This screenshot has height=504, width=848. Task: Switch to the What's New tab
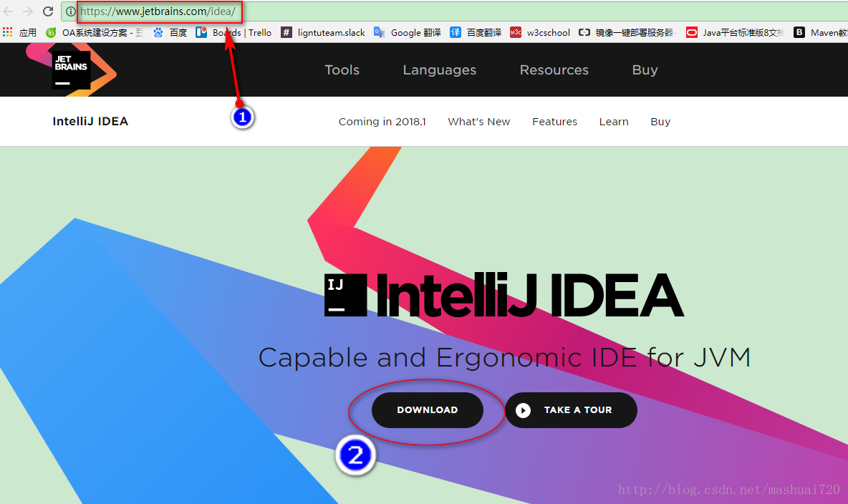[x=478, y=122]
